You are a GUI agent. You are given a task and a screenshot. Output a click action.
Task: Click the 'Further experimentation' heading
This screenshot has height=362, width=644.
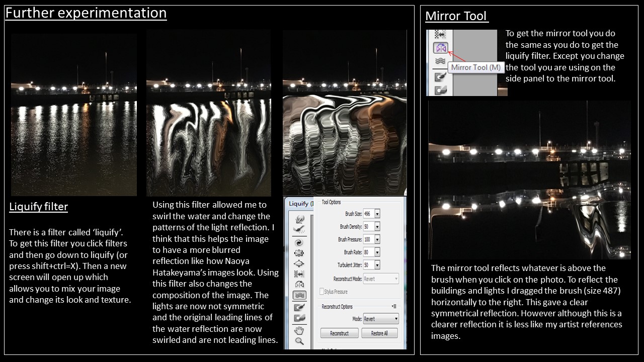tap(86, 13)
